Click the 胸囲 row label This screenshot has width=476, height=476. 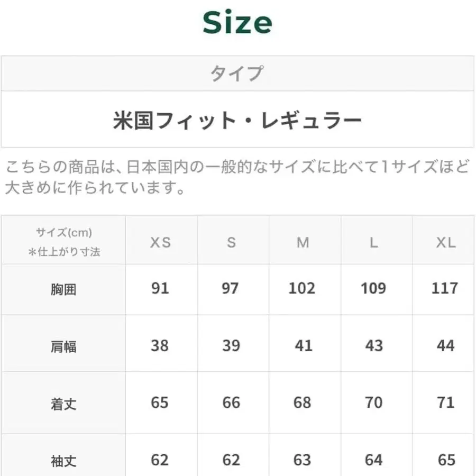coord(64,289)
